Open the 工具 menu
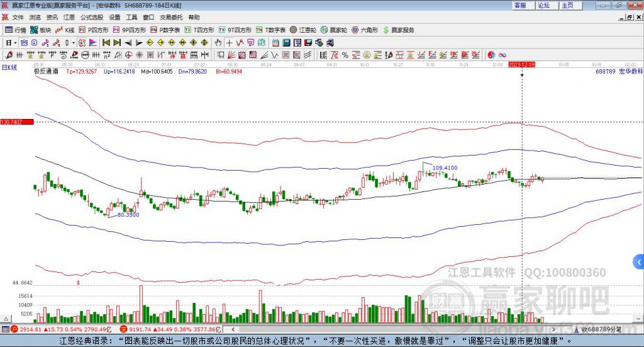 [131, 17]
